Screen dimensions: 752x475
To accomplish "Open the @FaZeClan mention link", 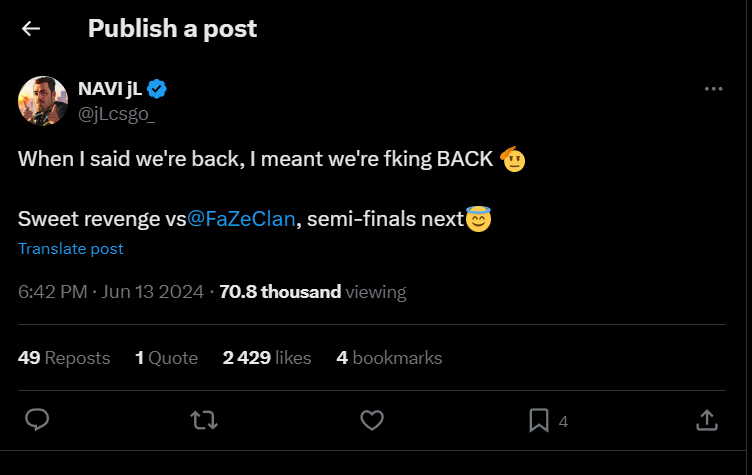I will click(241, 219).
